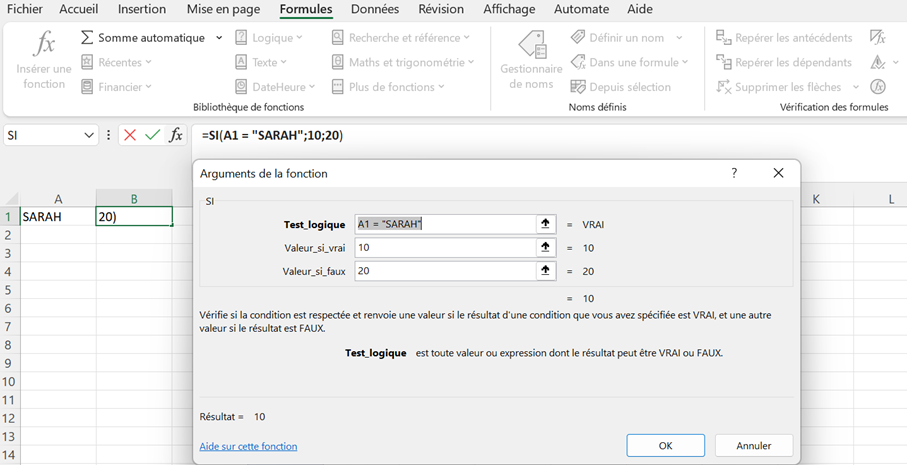Open the Aide sur cette fonction link

point(248,446)
